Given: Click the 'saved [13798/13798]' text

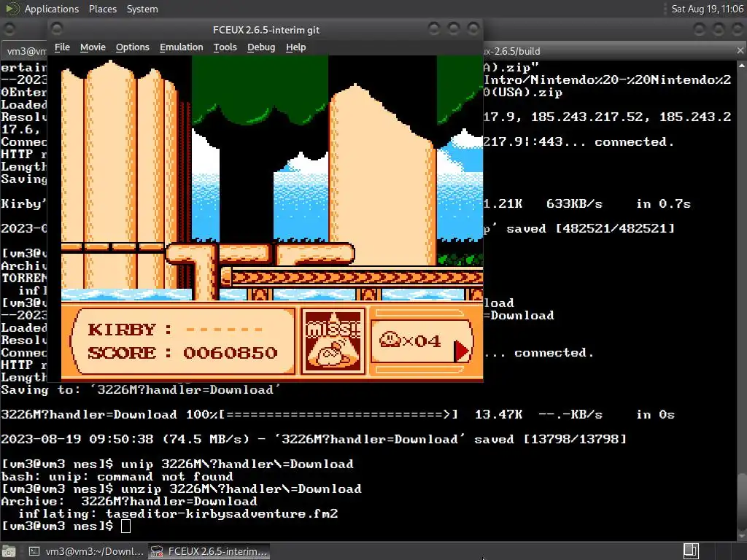Looking at the screenshot, I should (550, 439).
